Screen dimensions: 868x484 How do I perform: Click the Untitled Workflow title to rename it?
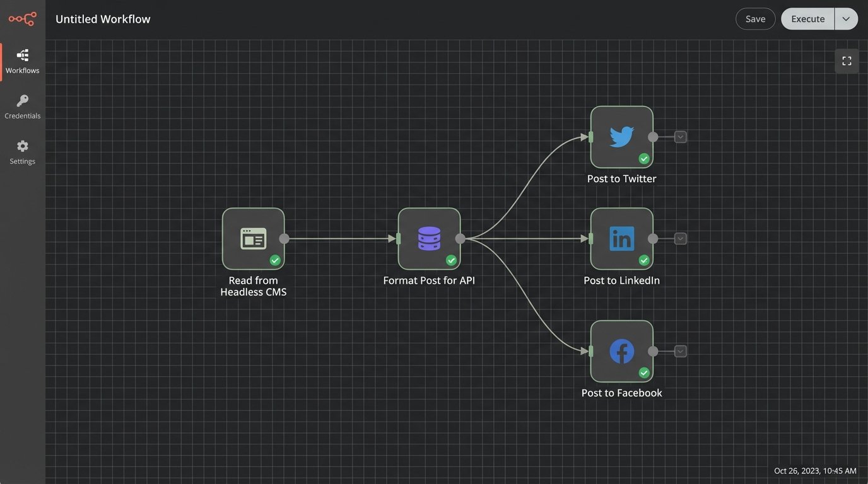tap(103, 18)
